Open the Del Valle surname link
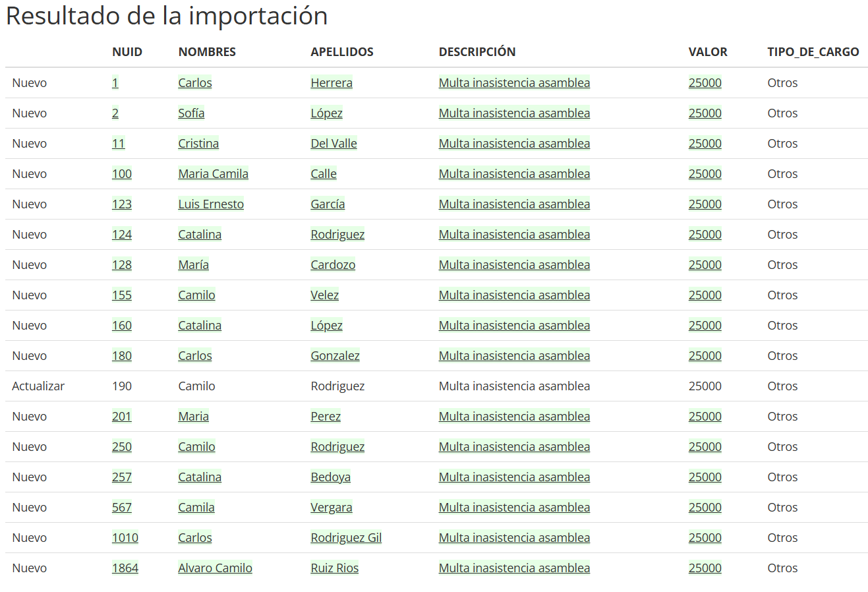 coord(333,144)
